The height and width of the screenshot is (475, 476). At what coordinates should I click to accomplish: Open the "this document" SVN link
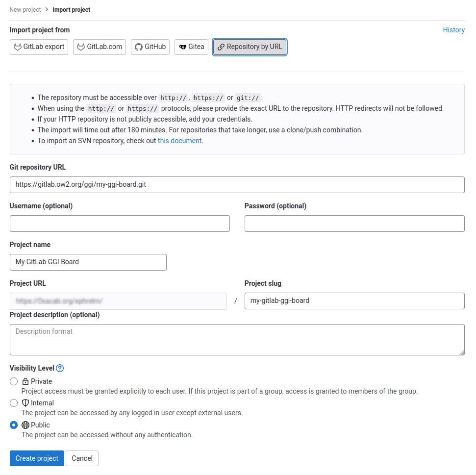coord(179,141)
